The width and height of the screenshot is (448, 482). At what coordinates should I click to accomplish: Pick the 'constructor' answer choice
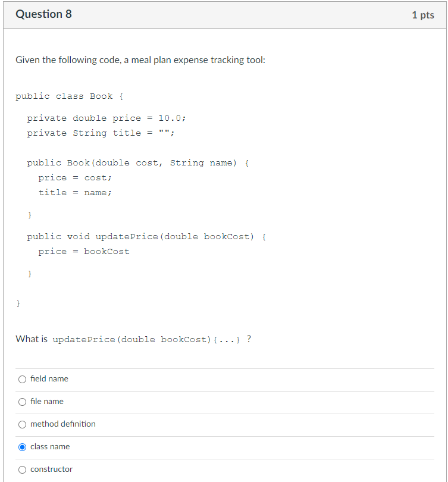[22, 470]
